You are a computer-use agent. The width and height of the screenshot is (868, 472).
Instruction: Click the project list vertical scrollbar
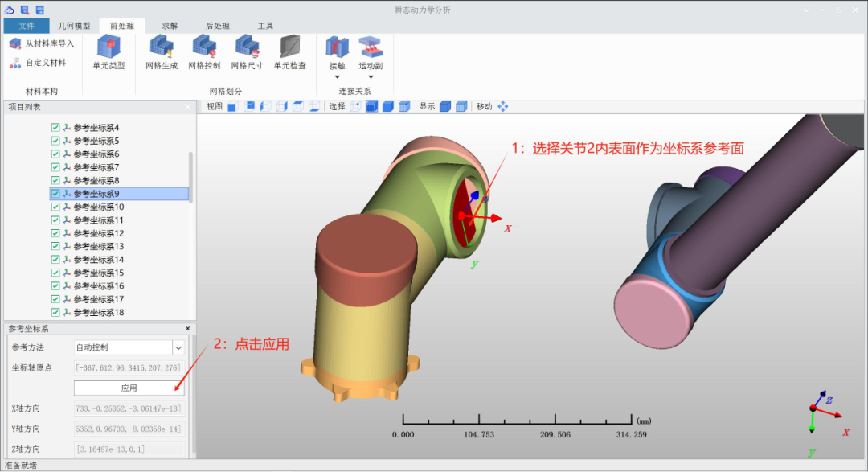coord(191,177)
